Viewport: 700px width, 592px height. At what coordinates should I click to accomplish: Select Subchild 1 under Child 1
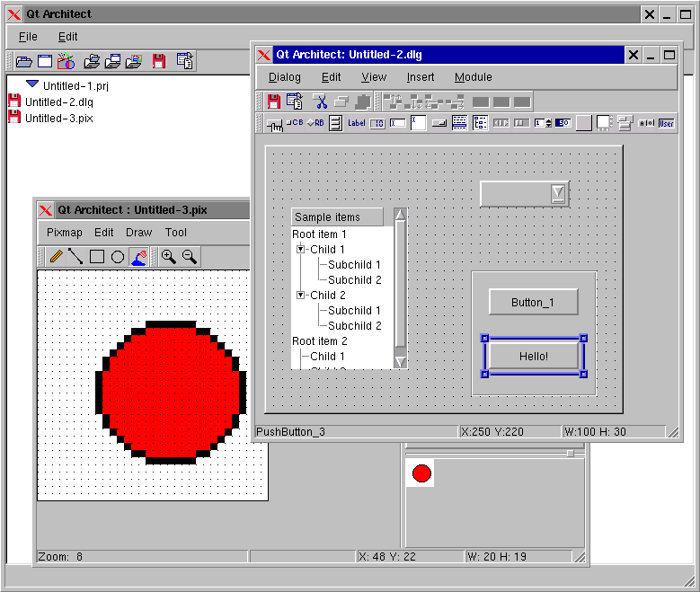[x=354, y=265]
